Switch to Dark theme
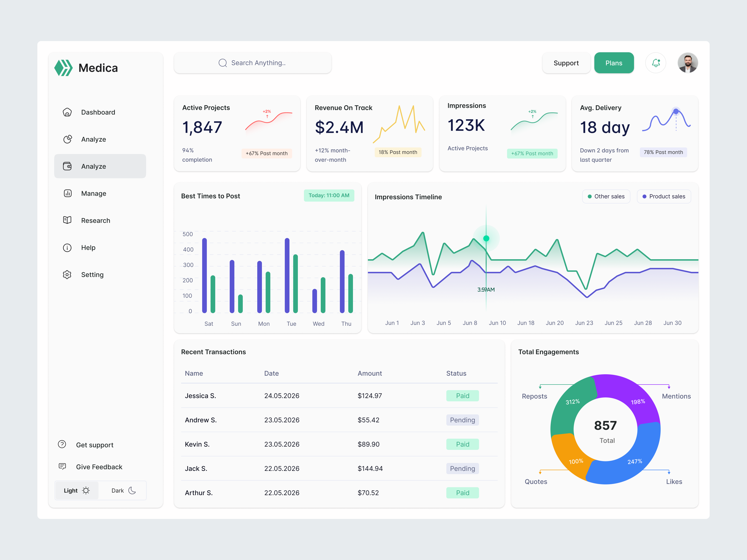747x560 pixels. (123, 490)
